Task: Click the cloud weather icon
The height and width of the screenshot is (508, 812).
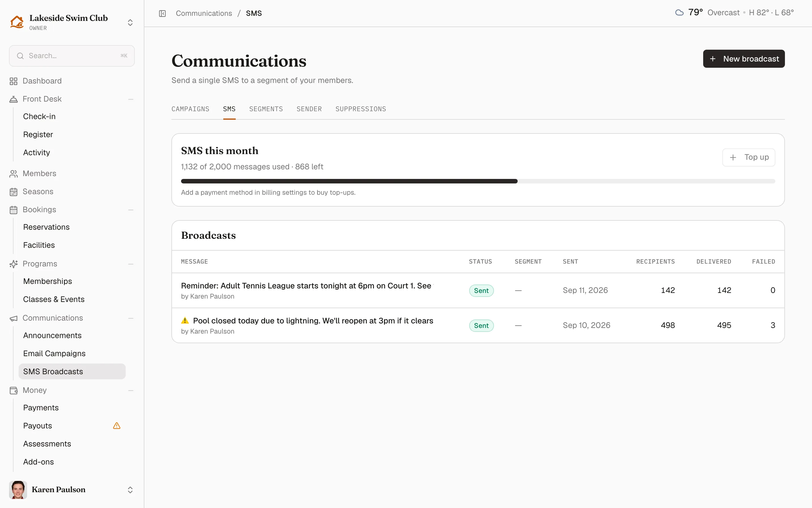Action: point(679,13)
